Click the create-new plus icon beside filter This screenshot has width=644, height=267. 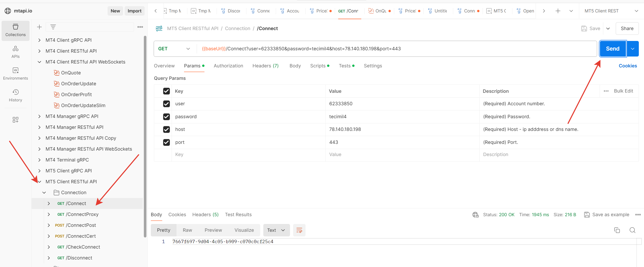(39, 27)
